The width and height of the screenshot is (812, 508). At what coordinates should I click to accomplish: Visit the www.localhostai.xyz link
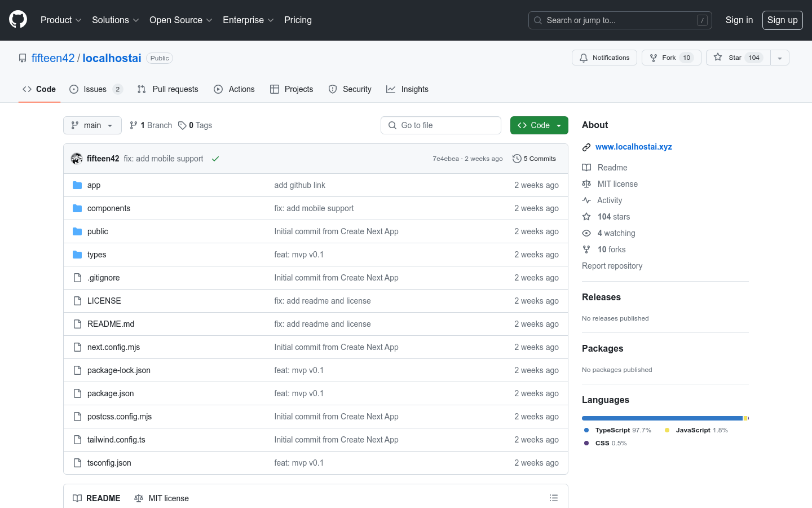tap(634, 147)
